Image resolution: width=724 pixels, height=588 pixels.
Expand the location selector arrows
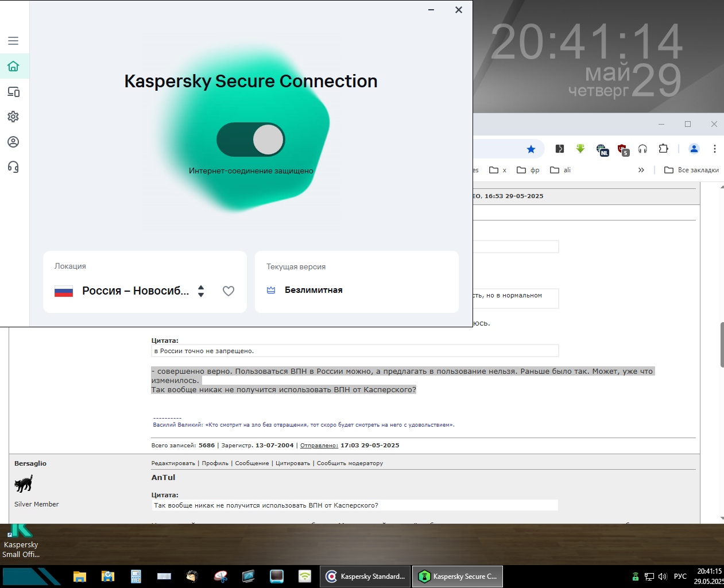(201, 291)
